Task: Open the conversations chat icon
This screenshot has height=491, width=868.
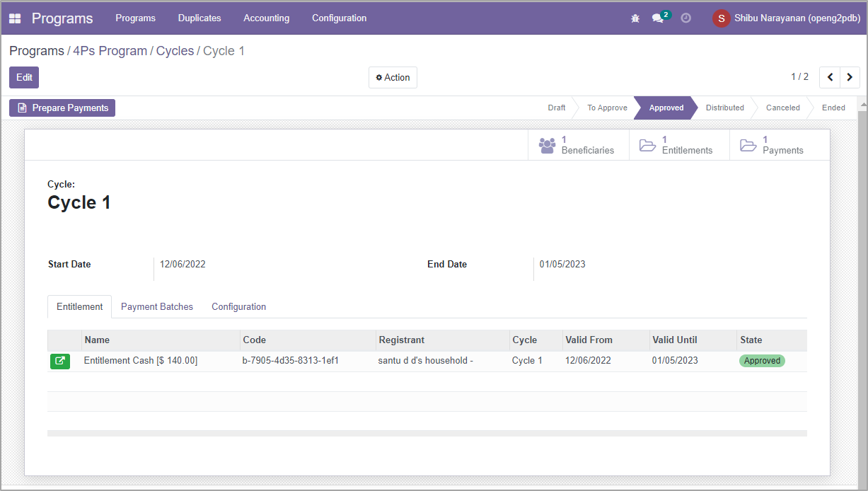Action: pyautogui.click(x=658, y=18)
